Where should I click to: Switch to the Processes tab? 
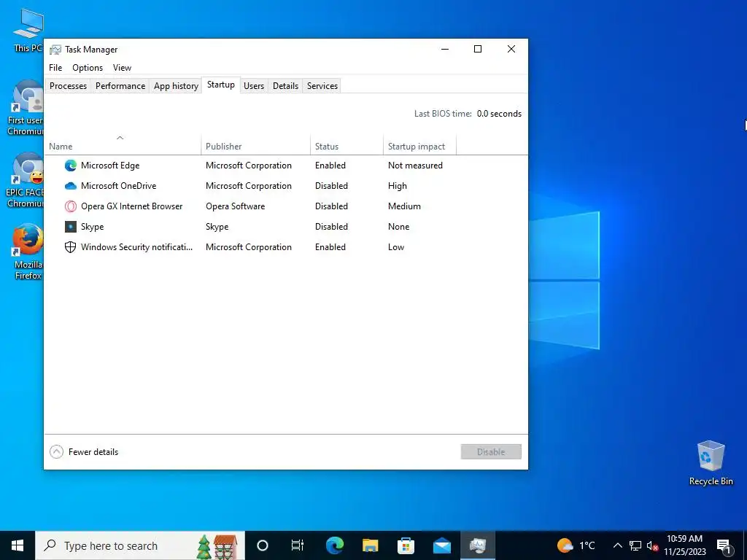pyautogui.click(x=68, y=86)
